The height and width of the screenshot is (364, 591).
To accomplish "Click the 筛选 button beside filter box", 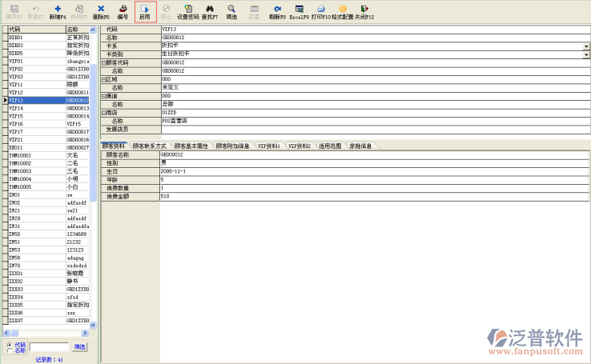I will click(80, 347).
